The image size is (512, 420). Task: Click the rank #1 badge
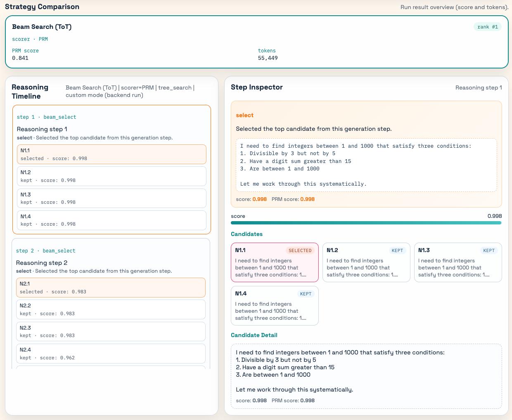pyautogui.click(x=487, y=27)
